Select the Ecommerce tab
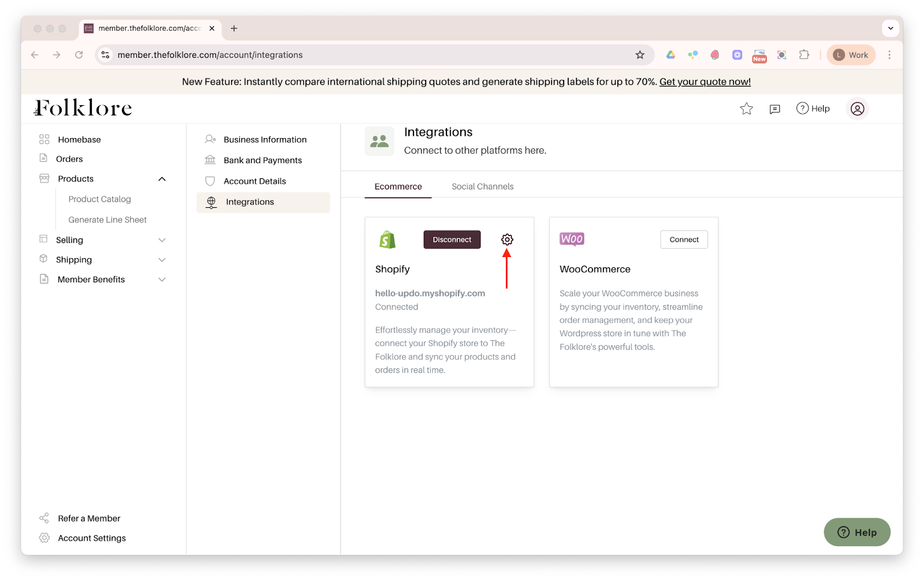 pos(398,187)
